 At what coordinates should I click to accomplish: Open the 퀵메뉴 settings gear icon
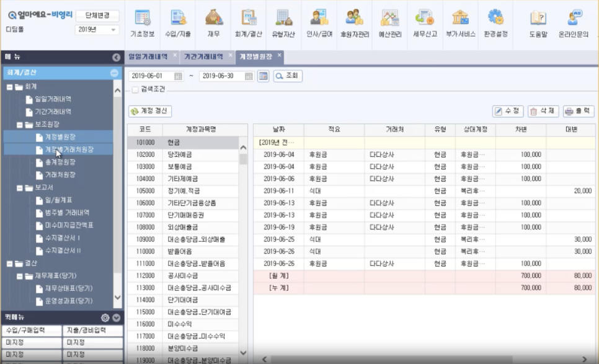(x=105, y=317)
